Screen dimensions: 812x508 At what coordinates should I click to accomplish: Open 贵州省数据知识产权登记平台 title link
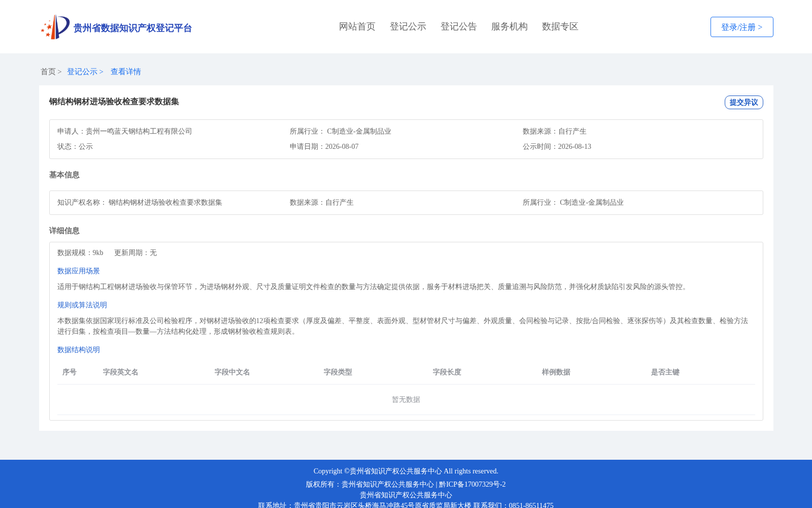[x=132, y=28]
